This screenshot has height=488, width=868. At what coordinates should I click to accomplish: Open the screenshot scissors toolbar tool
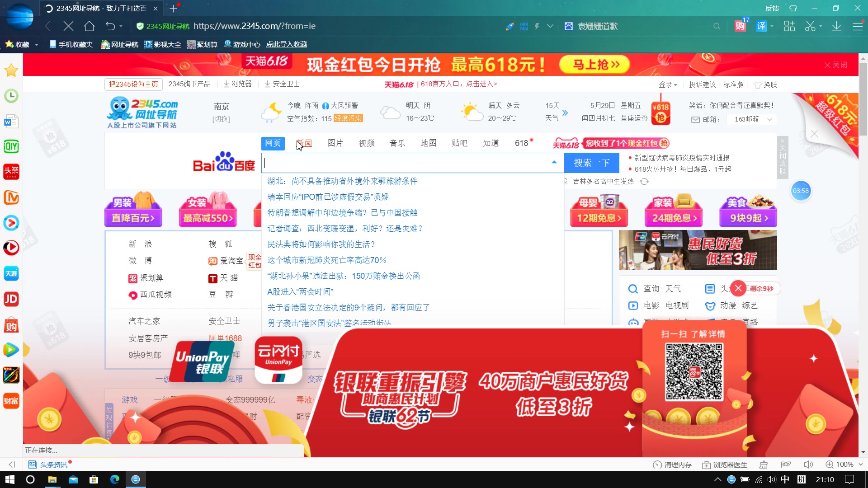pyautogui.click(x=811, y=26)
